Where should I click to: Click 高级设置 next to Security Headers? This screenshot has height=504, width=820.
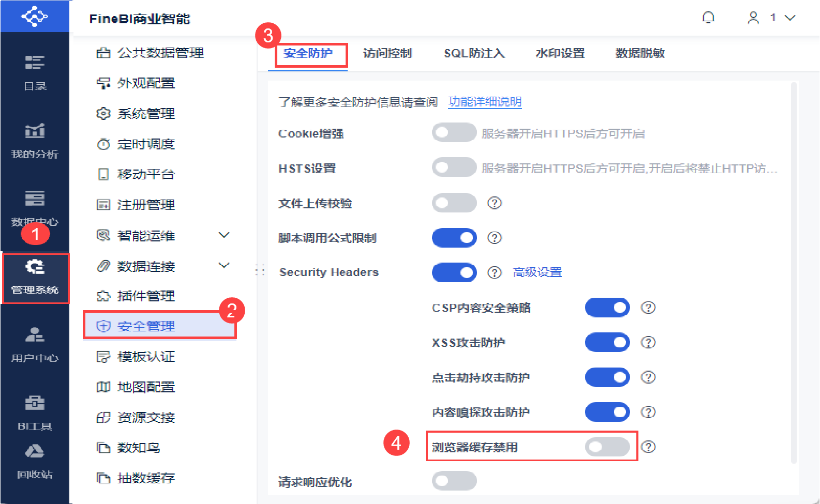537,272
